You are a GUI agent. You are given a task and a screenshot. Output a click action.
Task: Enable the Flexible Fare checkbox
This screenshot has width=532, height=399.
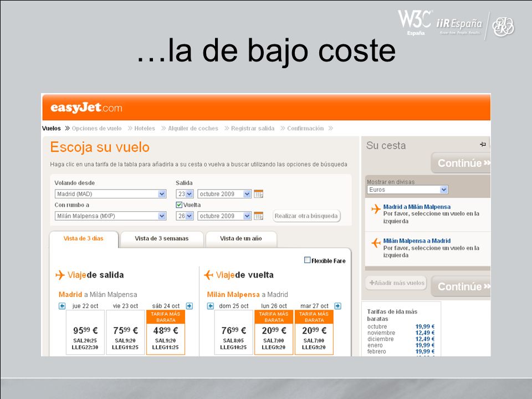pyautogui.click(x=308, y=260)
